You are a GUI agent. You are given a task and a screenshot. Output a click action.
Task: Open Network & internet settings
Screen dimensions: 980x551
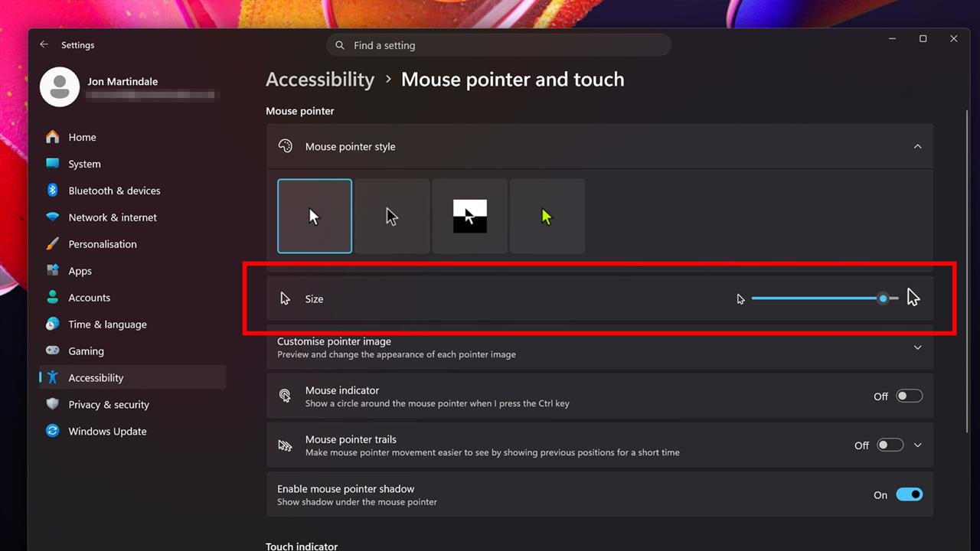(x=132, y=217)
